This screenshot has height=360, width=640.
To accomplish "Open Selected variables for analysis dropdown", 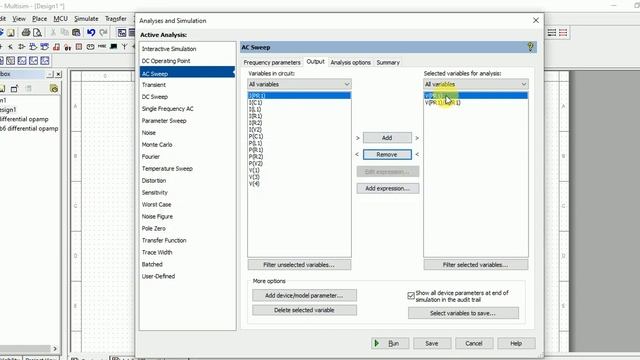I will tap(476, 84).
